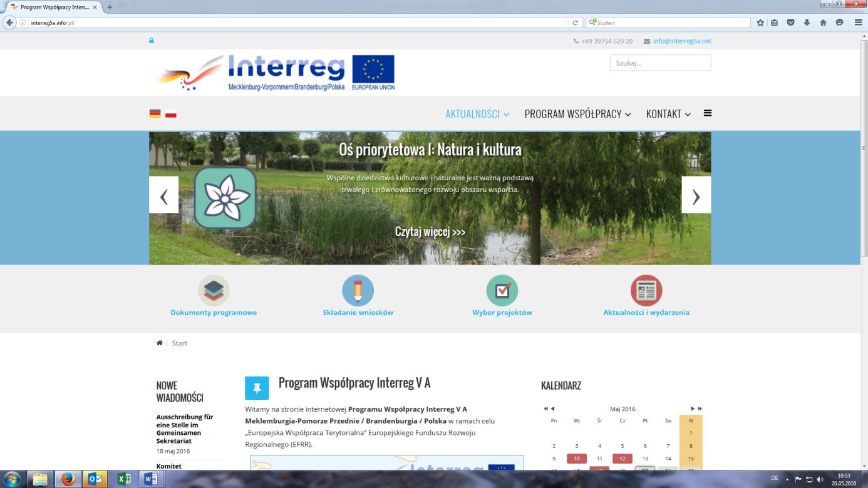Image resolution: width=868 pixels, height=488 pixels.
Task: Open Windows Start menu
Action: [12, 479]
